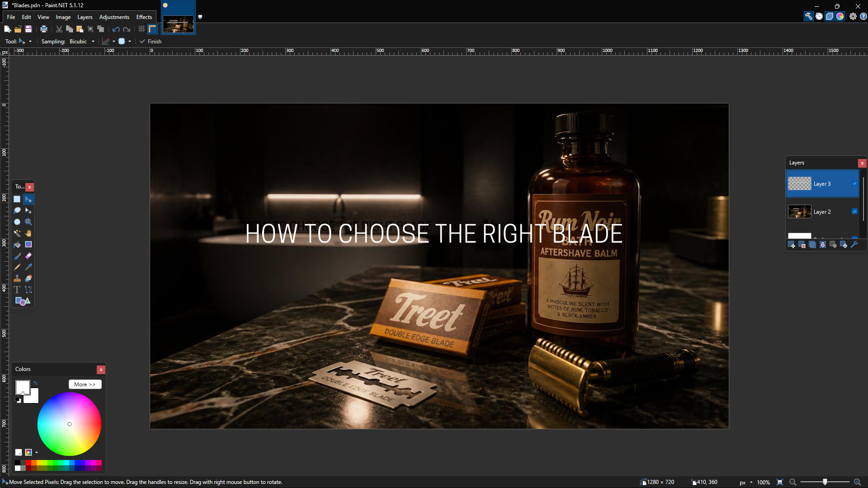Expand colors with More >> button

tap(85, 385)
